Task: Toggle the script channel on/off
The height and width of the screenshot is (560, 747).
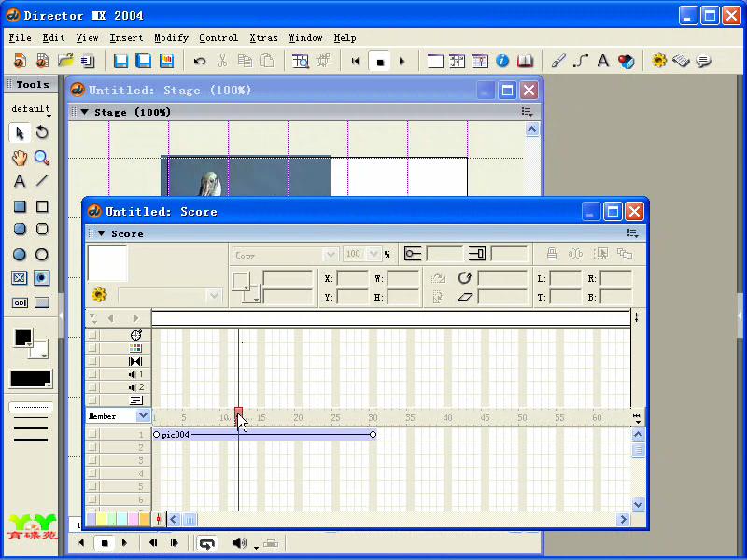Action: click(92, 400)
